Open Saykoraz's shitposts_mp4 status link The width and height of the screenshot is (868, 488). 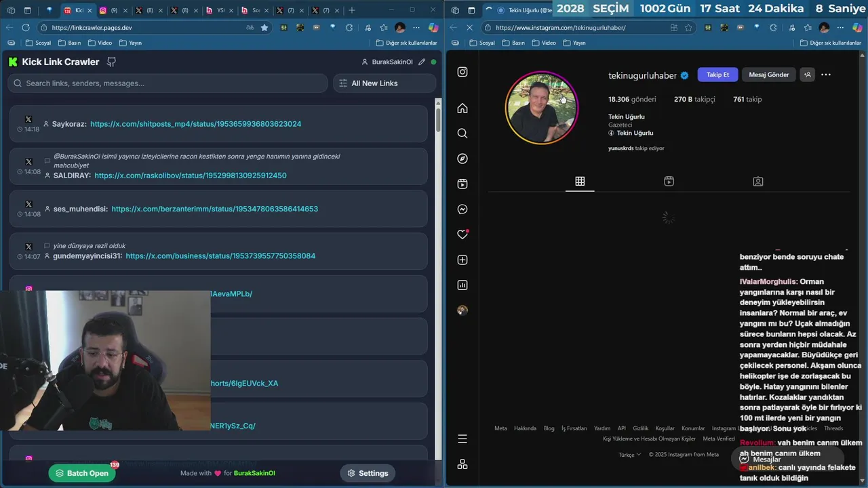click(x=196, y=124)
